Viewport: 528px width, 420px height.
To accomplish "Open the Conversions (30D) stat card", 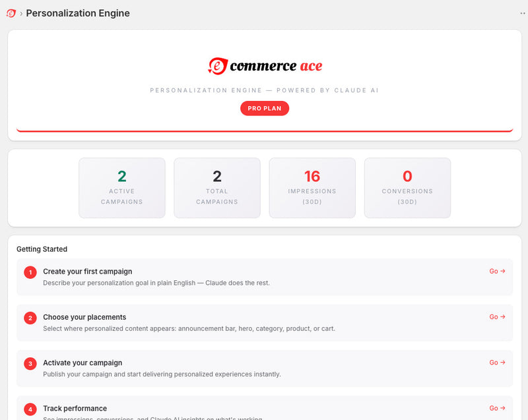I will tap(407, 188).
